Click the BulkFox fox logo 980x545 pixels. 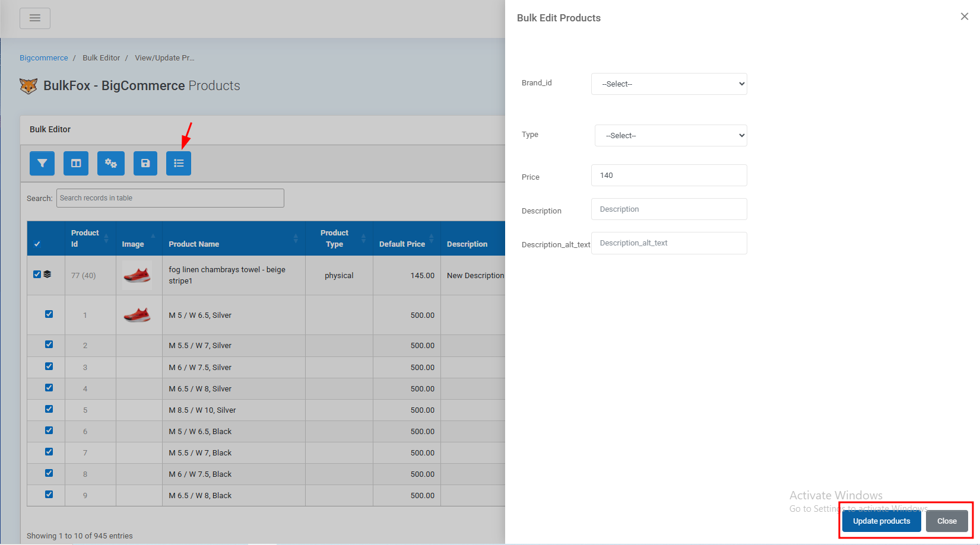click(28, 86)
